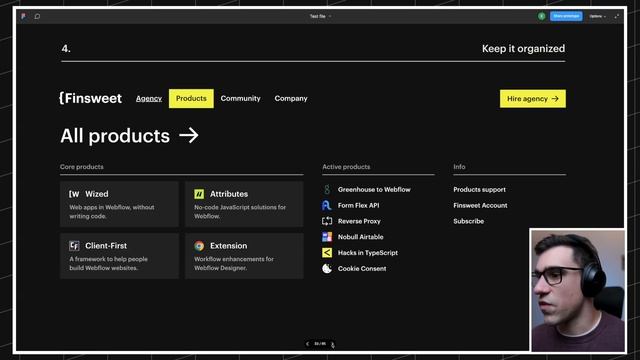Click 'Web apps in Webflow' description text
This screenshot has height=360, width=640.
[112, 211]
